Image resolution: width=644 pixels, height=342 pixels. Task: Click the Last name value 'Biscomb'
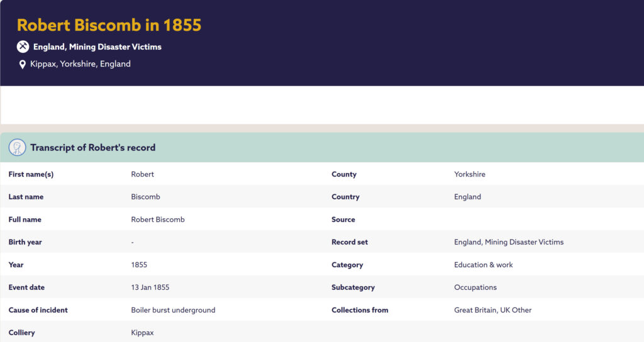tap(145, 197)
